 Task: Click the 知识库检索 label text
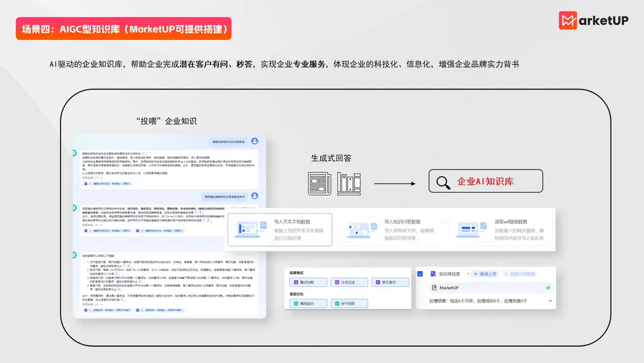449,274
